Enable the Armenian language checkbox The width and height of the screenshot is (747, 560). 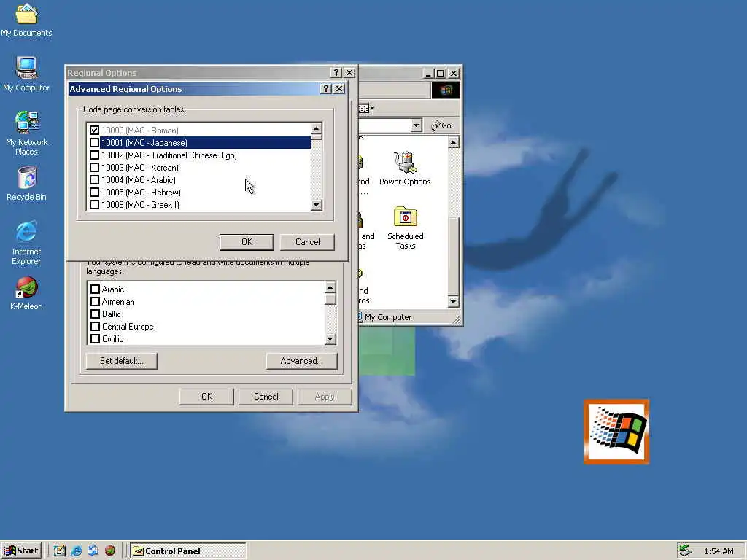(x=96, y=301)
